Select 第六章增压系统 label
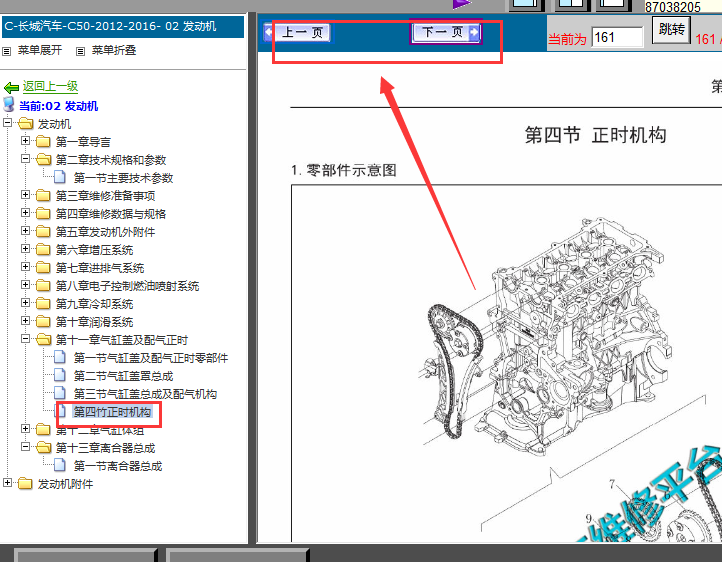Screen dimensions: 722x562 (94, 249)
